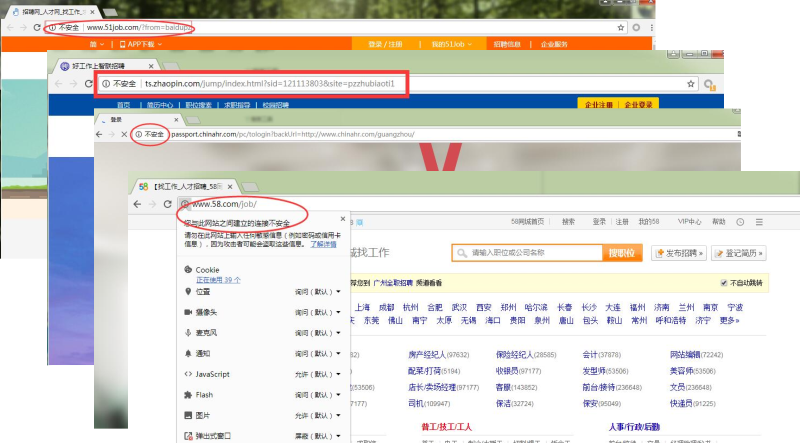Reload the 51job window page
The image size is (800, 443).
[37, 28]
